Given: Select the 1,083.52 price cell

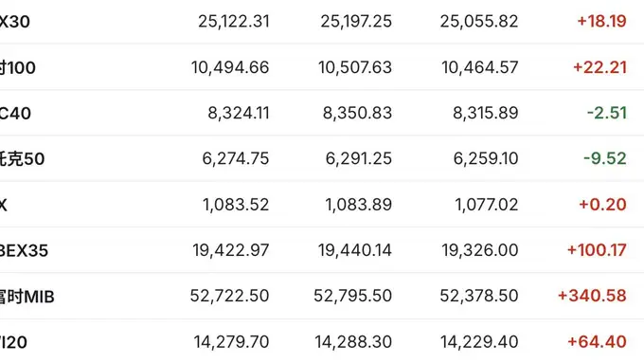Looking at the screenshot, I should coord(236,205).
